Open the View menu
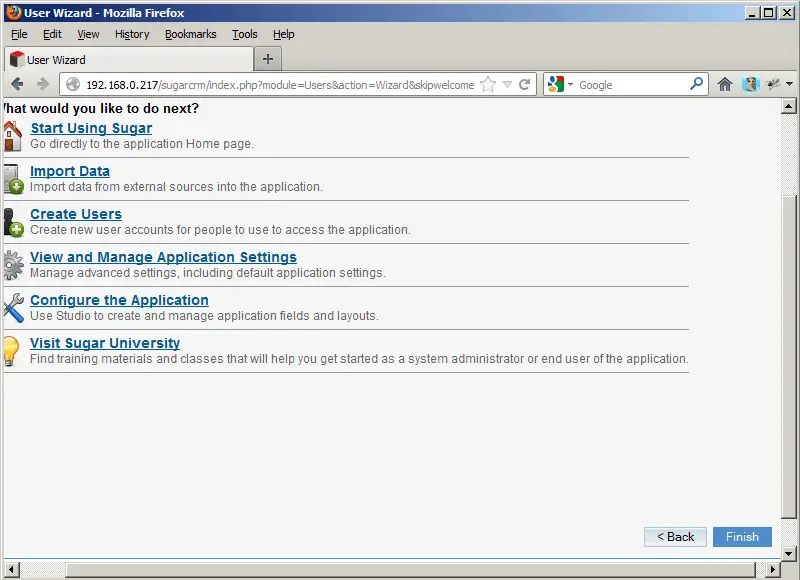This screenshot has width=800, height=580. tap(88, 34)
